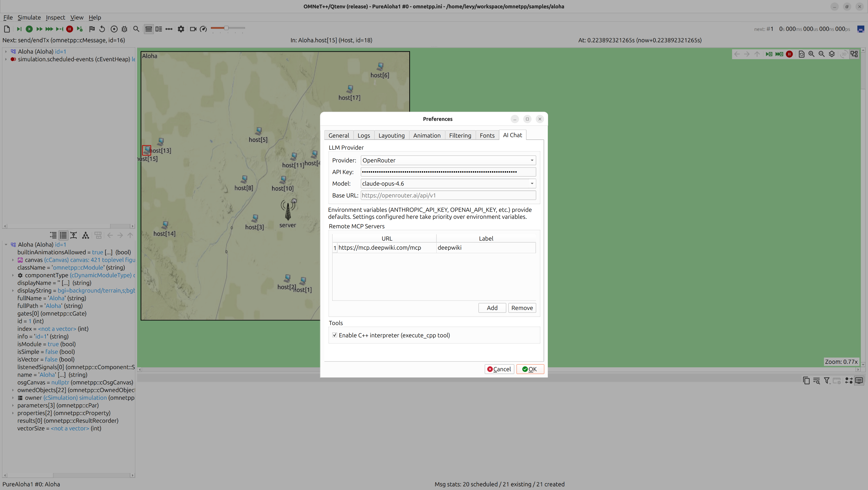Switch to the Animation preferences tab
The width and height of the screenshot is (868, 490).
click(427, 135)
